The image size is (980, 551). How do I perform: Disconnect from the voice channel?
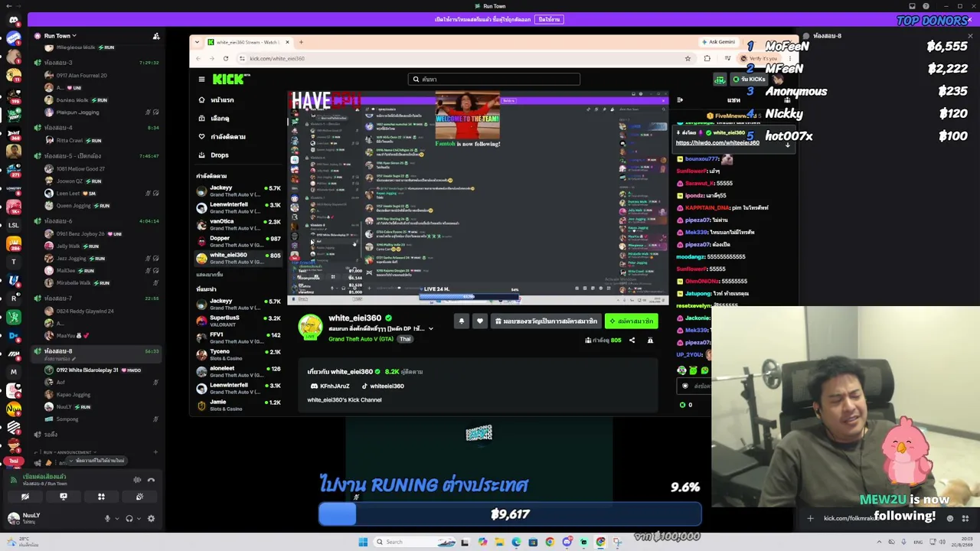(x=151, y=480)
